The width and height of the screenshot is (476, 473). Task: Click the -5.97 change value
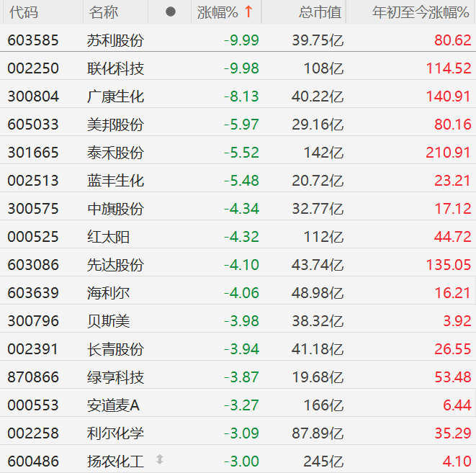tap(241, 125)
